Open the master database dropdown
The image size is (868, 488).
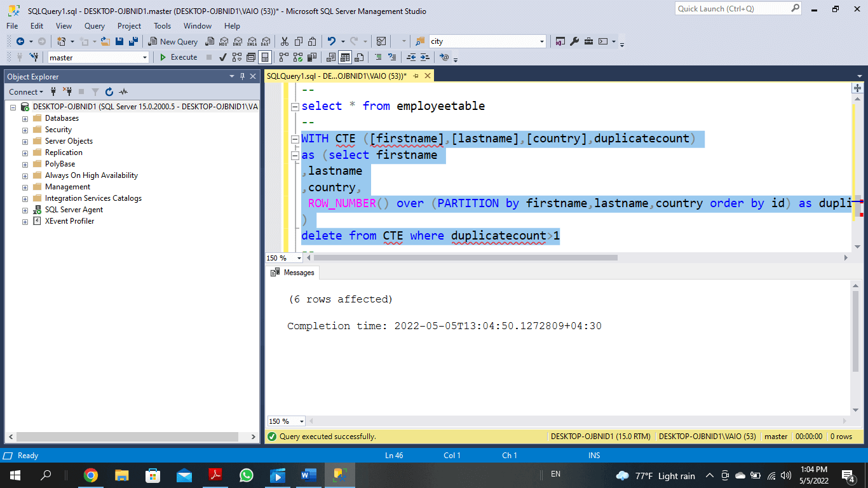click(x=145, y=58)
